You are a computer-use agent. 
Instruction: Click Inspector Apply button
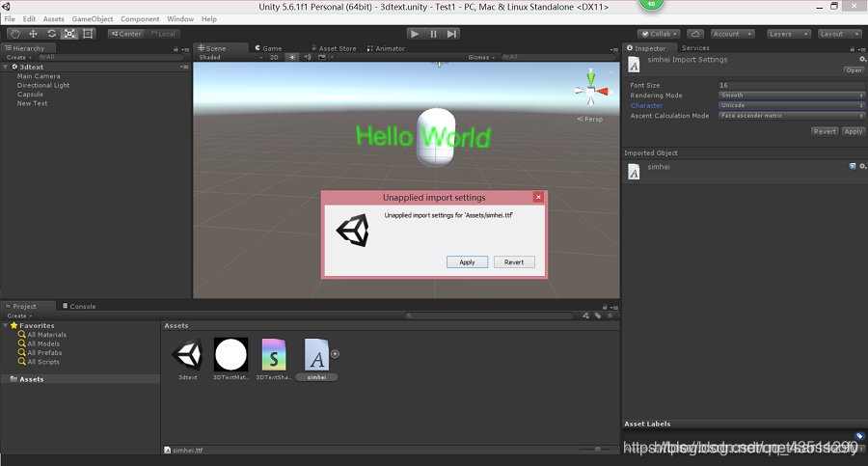pos(854,131)
